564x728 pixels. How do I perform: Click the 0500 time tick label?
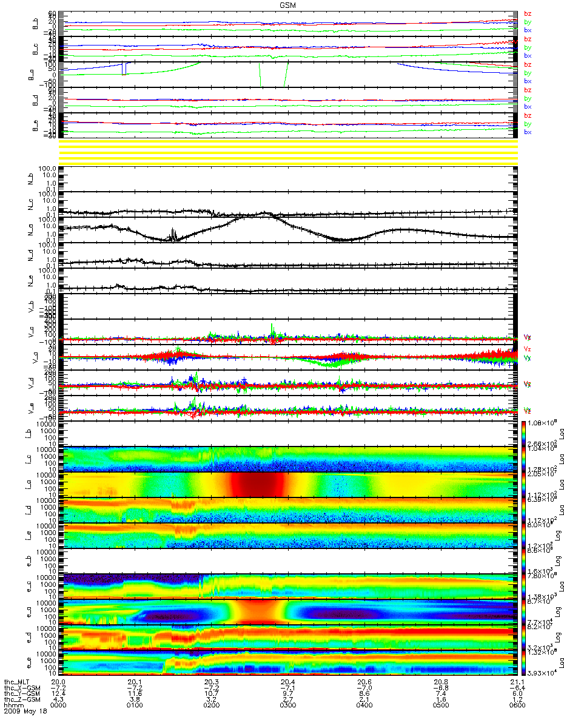point(440,706)
